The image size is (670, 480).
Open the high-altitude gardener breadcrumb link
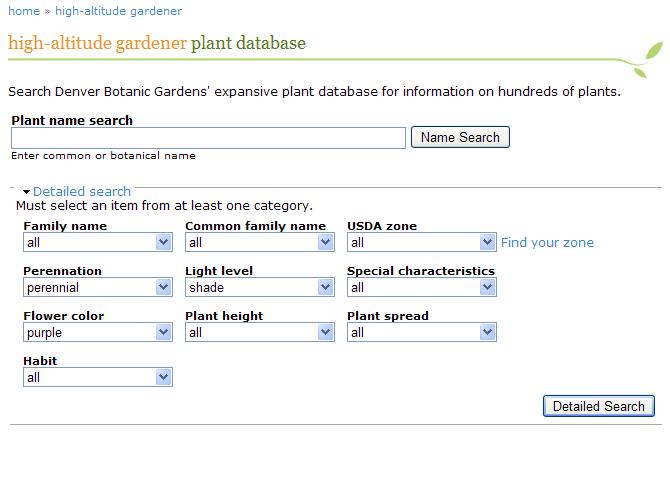click(x=118, y=11)
